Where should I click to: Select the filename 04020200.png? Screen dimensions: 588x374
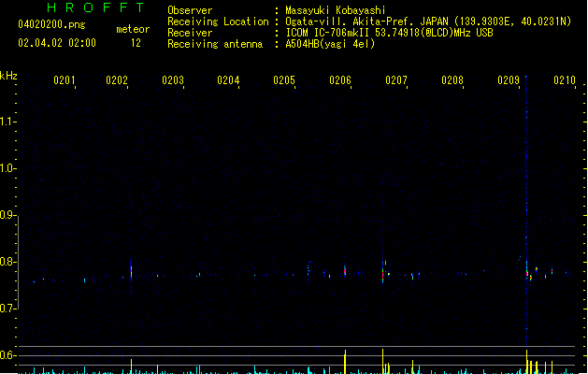tap(51, 24)
